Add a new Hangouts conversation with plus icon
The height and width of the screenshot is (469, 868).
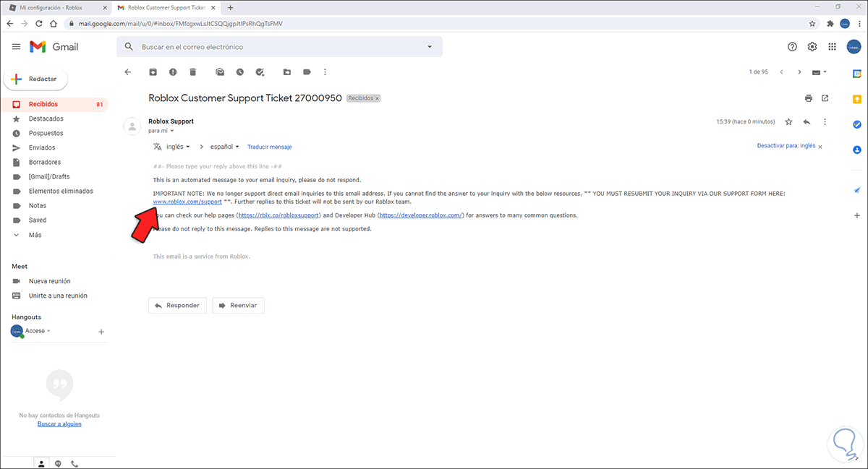click(101, 332)
